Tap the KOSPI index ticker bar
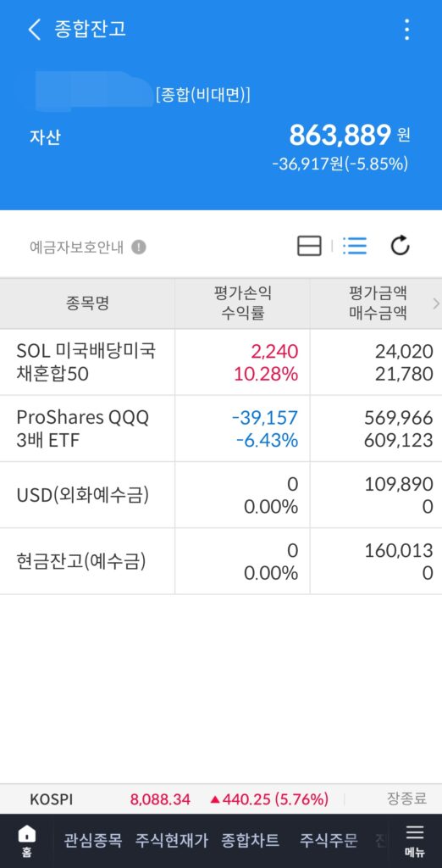 coord(221,798)
